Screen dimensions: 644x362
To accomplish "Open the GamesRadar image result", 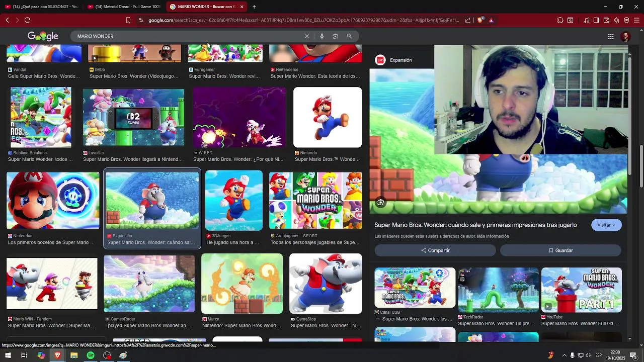I will pyautogui.click(x=149, y=284).
